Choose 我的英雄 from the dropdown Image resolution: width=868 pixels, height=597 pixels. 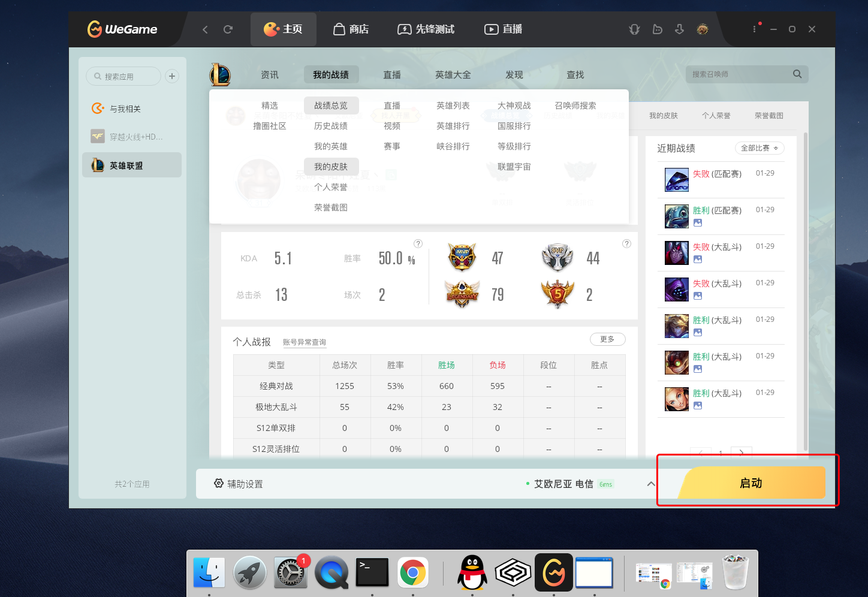coord(331,146)
